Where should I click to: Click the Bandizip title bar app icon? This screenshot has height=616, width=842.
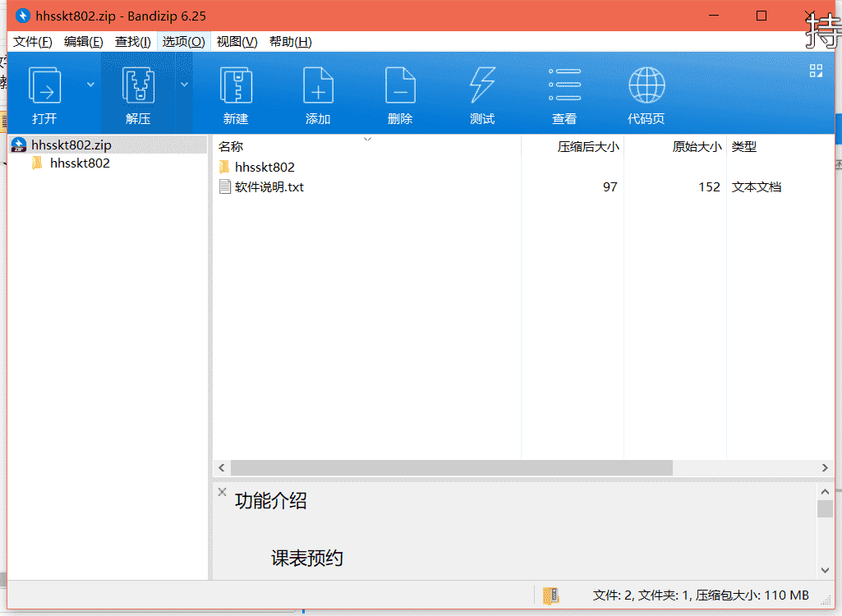click(22, 16)
